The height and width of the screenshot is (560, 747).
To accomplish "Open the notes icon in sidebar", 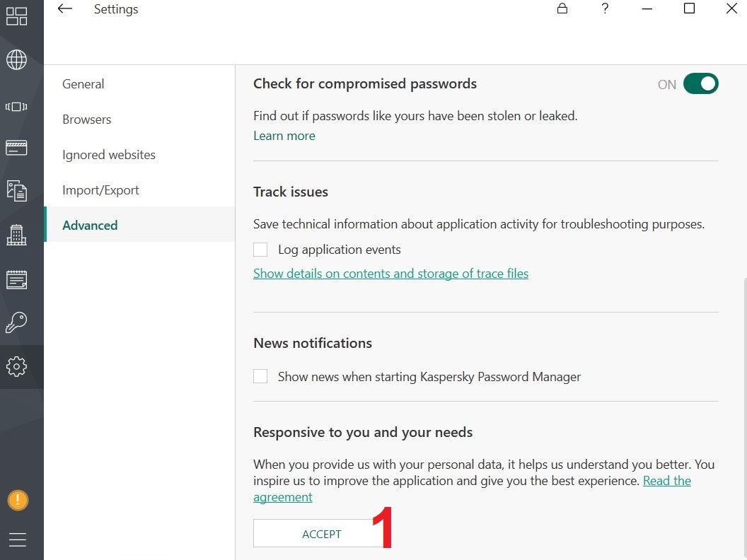I will click(x=17, y=279).
